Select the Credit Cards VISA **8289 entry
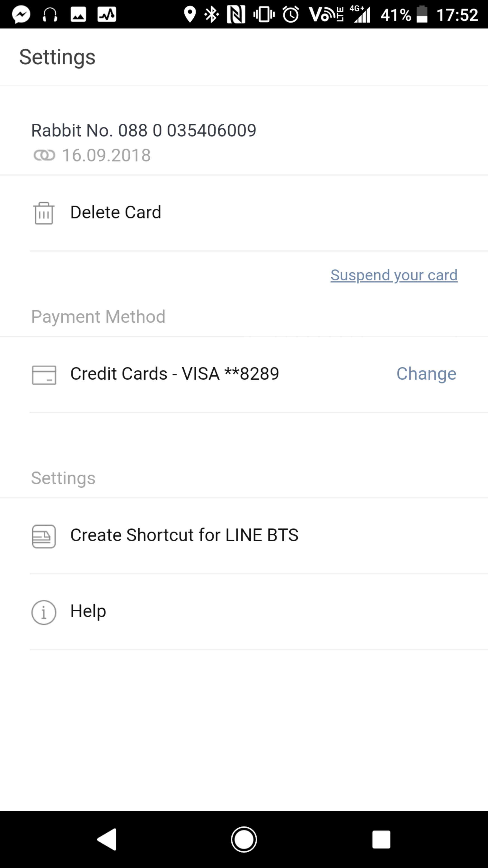 174,374
